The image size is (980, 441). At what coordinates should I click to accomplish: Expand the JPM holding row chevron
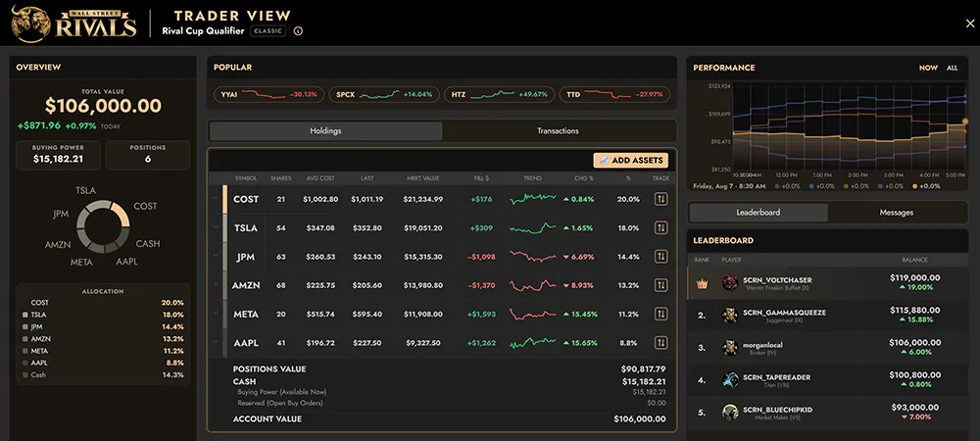[x=216, y=256]
